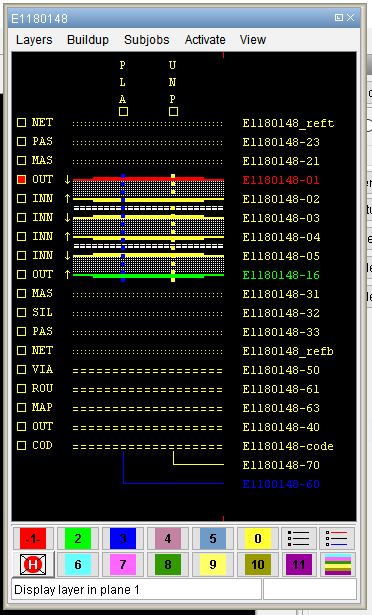Image resolution: width=372 pixels, height=615 pixels.
Task: Open the Subjobs menu
Action: pos(147,40)
